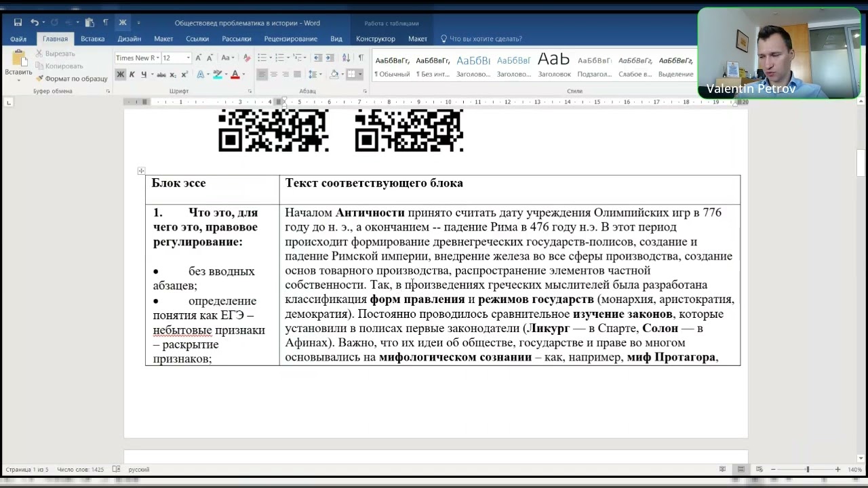Open the font name Times New Roman dropdown

[157, 58]
